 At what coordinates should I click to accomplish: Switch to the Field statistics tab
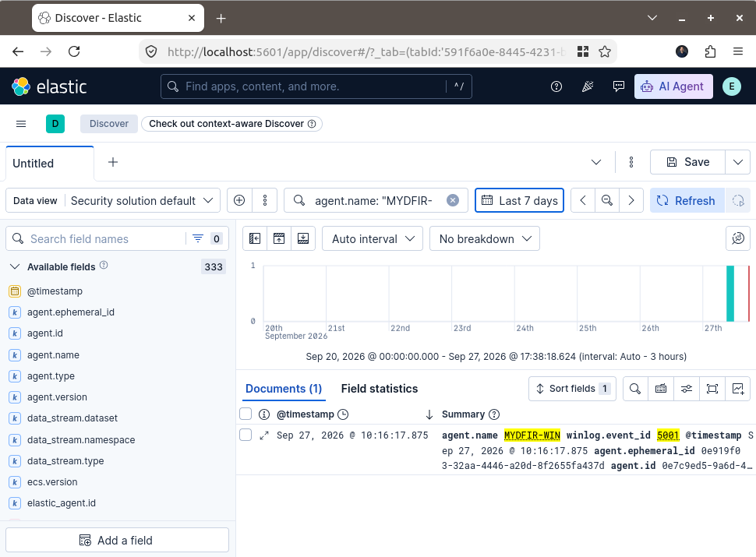point(380,389)
